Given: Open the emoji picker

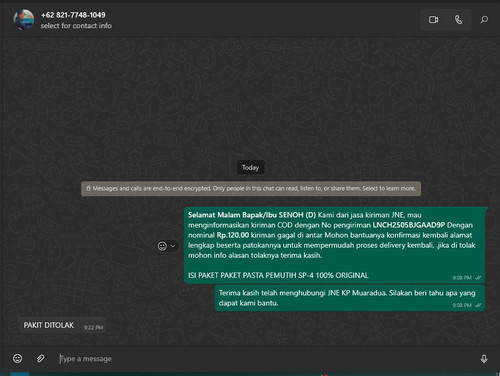Looking at the screenshot, I should 17,358.
